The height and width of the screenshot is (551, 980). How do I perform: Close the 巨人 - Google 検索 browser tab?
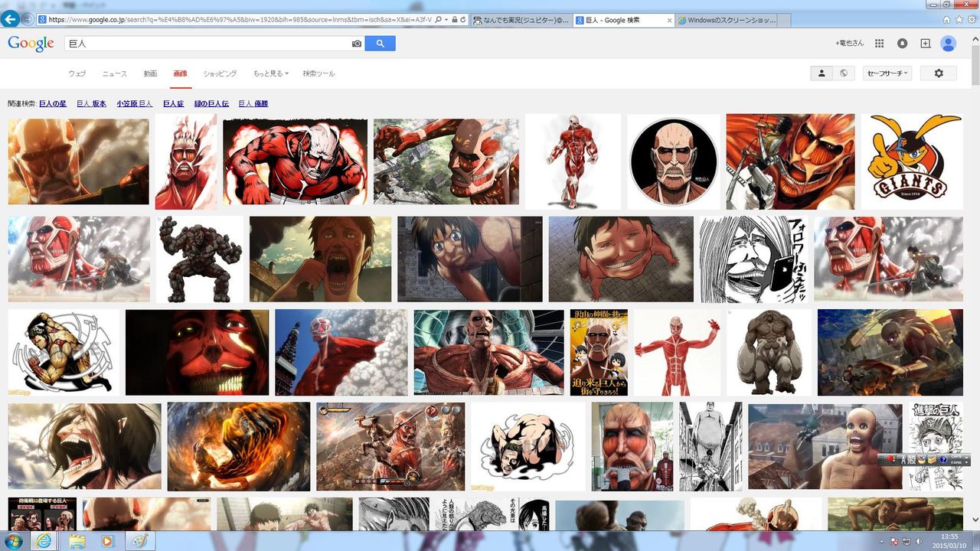pos(670,20)
